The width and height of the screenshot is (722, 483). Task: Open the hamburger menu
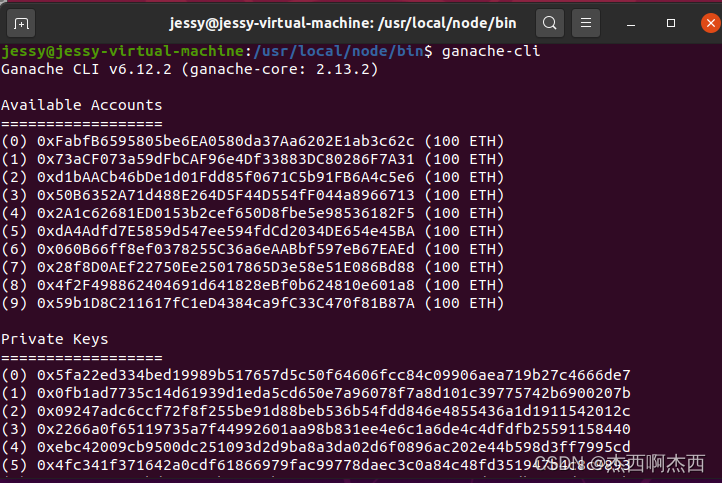click(x=586, y=23)
